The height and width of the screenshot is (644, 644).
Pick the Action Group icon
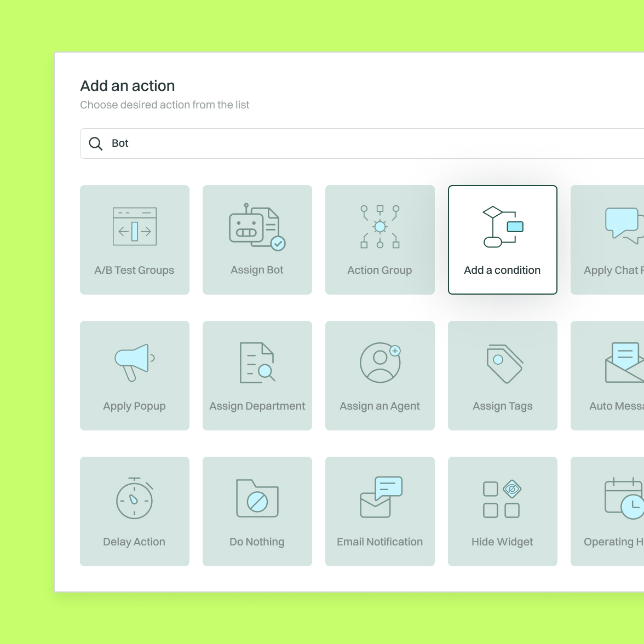(x=380, y=227)
